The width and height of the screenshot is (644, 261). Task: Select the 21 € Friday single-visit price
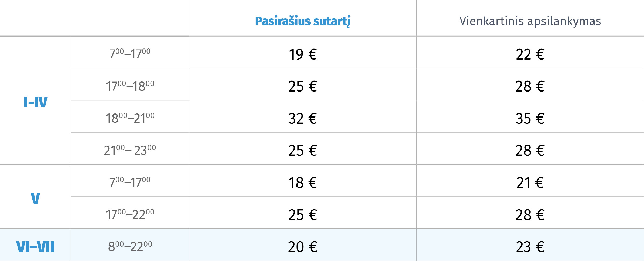coord(530,182)
